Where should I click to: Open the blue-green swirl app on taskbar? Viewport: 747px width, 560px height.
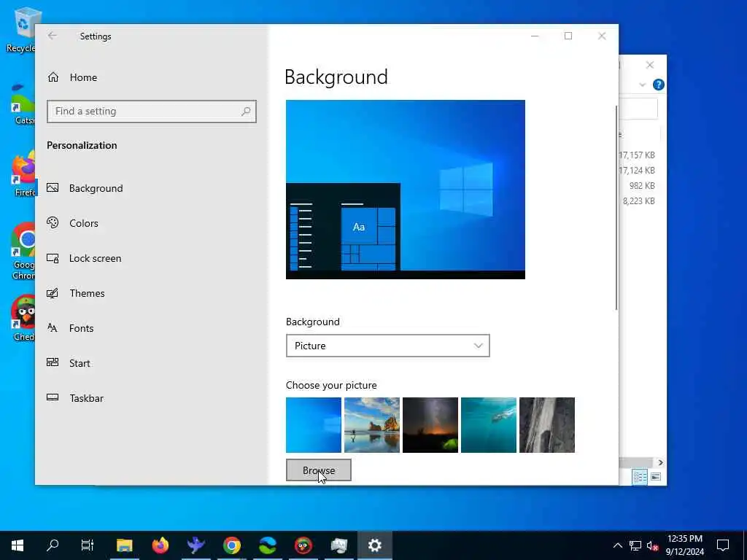pyautogui.click(x=267, y=545)
